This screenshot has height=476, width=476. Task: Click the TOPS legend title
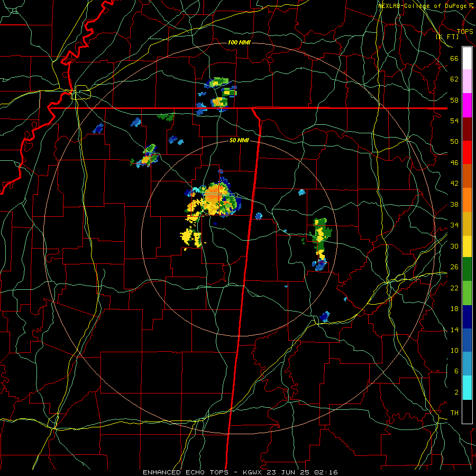pyautogui.click(x=465, y=31)
